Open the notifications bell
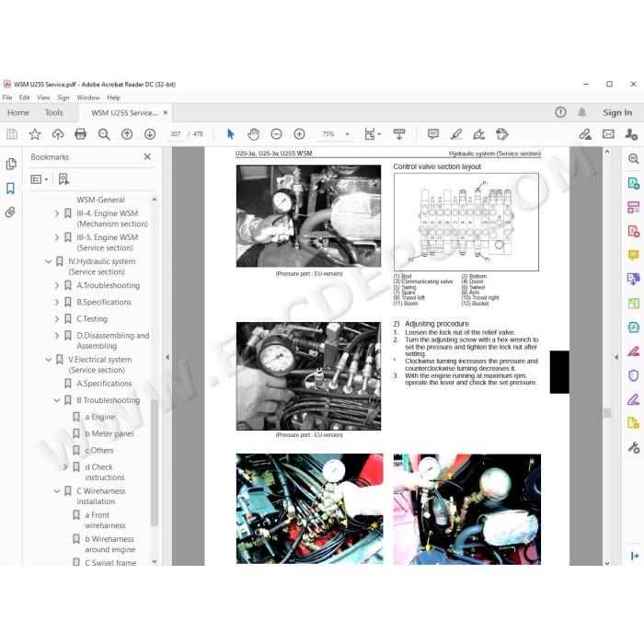Screen dimensions: 644x644 582,112
